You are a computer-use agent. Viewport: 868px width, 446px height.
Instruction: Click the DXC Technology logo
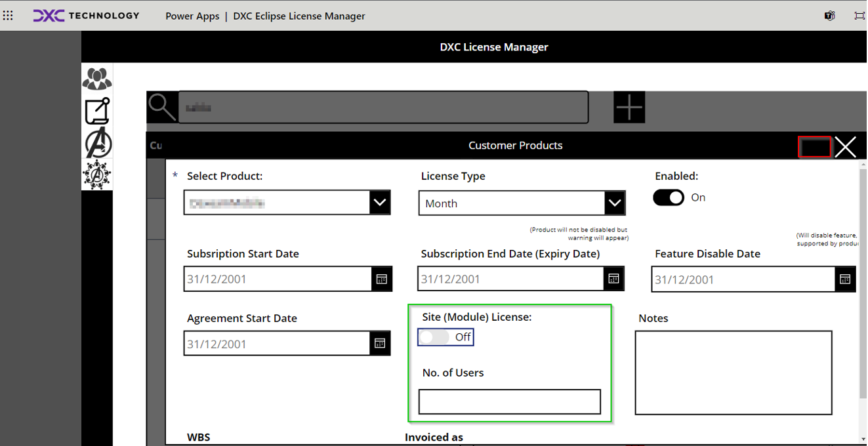86,16
